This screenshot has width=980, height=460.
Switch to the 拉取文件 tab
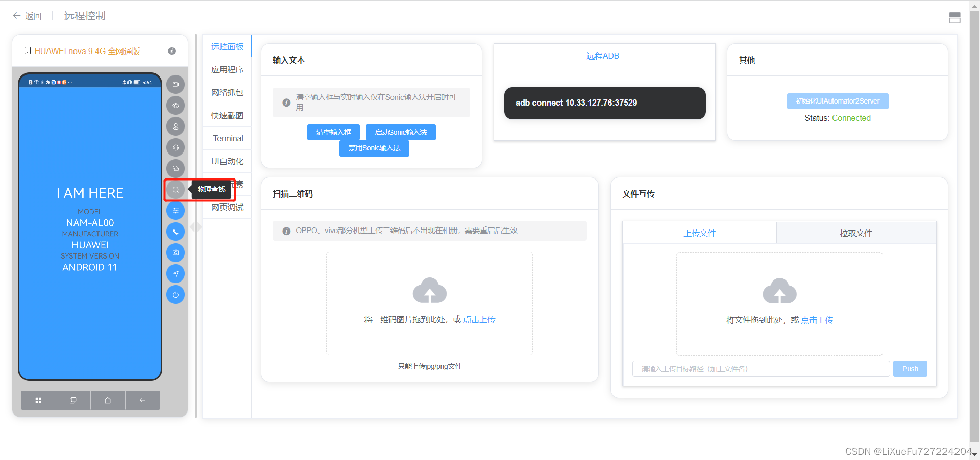856,233
